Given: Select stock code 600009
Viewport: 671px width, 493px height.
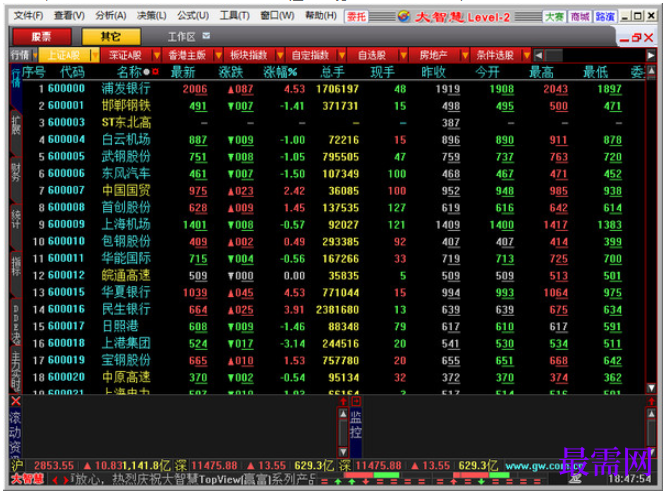Looking at the screenshot, I should pyautogui.click(x=66, y=224).
